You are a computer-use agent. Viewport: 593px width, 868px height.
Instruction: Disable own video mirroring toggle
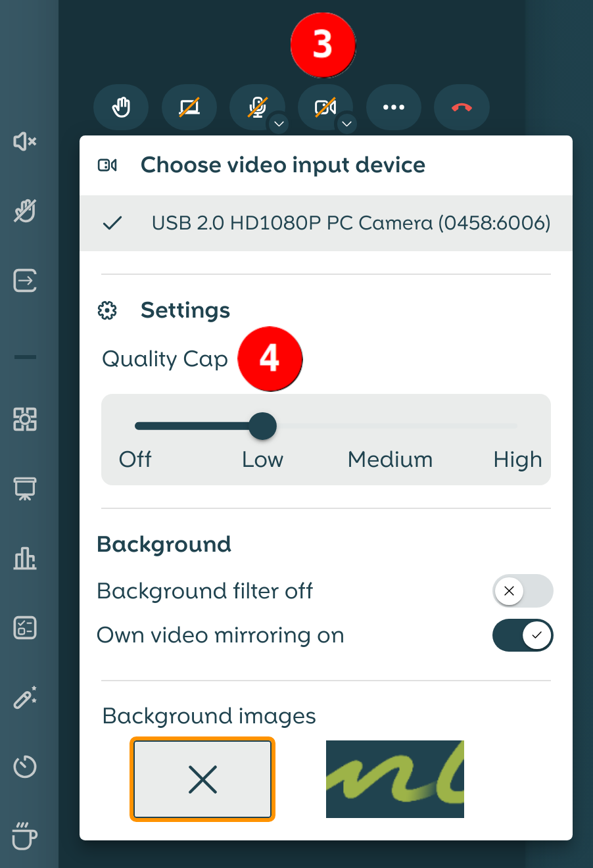click(523, 635)
